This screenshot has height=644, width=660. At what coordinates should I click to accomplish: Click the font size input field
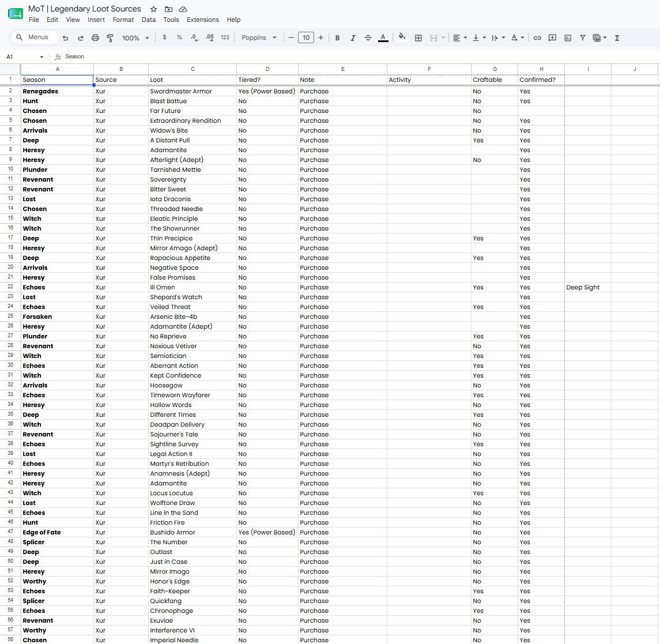click(306, 37)
